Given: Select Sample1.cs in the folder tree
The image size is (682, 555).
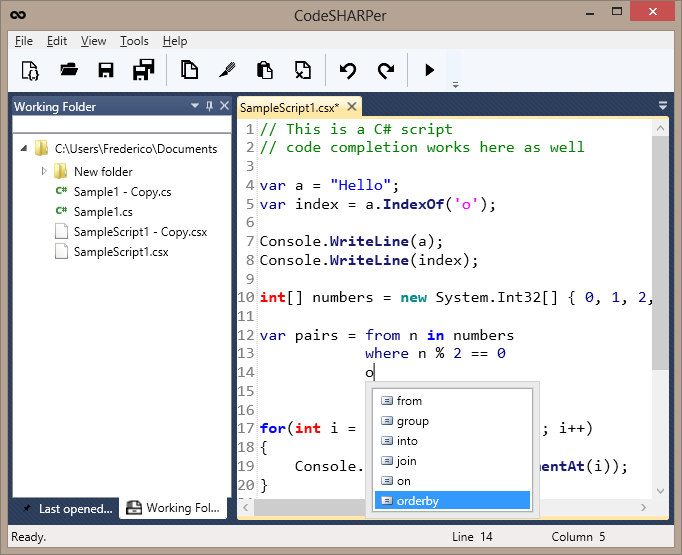Looking at the screenshot, I should tap(103, 212).
